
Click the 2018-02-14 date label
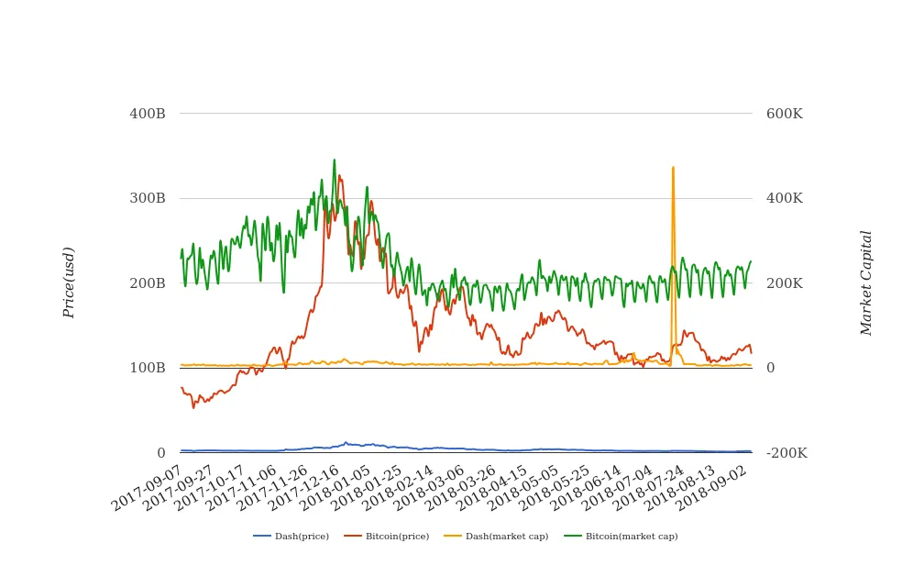click(397, 488)
